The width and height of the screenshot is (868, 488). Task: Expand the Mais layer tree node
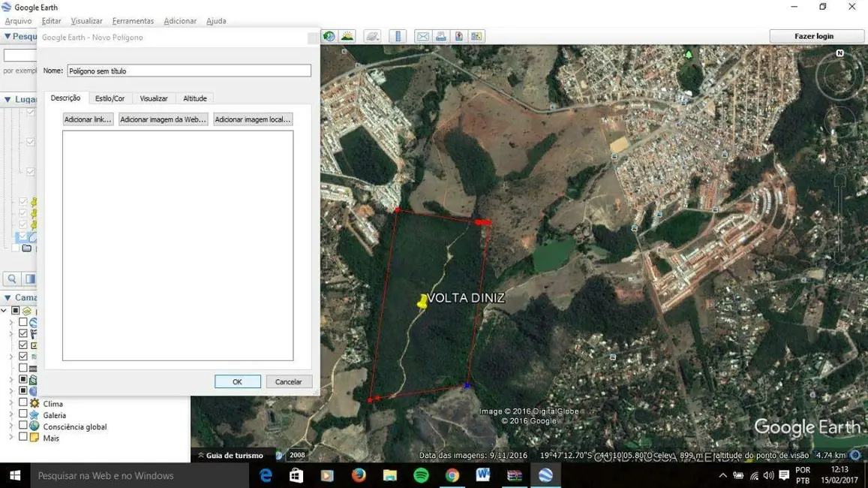11,438
